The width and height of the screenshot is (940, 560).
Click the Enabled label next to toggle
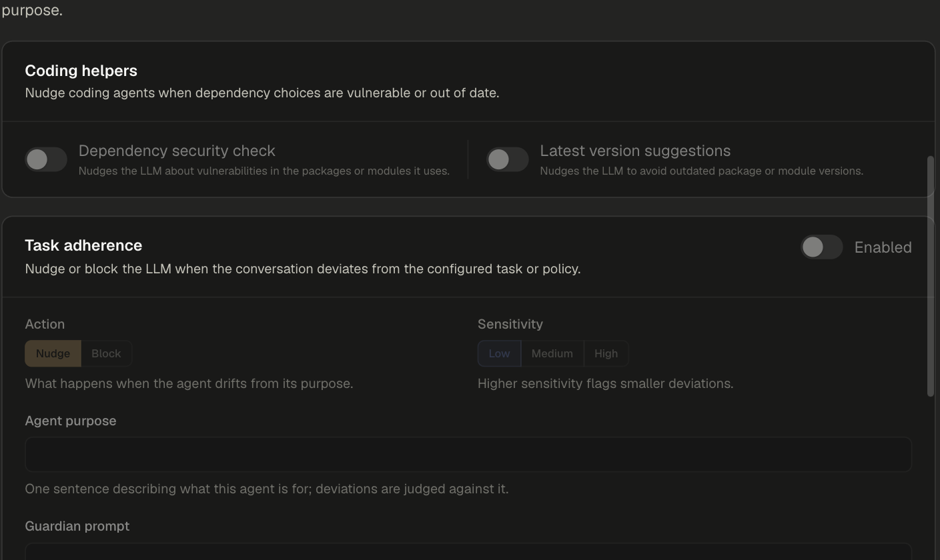pyautogui.click(x=883, y=247)
